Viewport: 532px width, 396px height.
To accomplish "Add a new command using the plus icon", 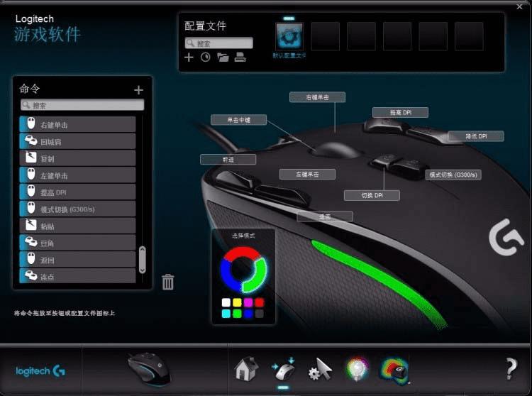I will point(138,90).
